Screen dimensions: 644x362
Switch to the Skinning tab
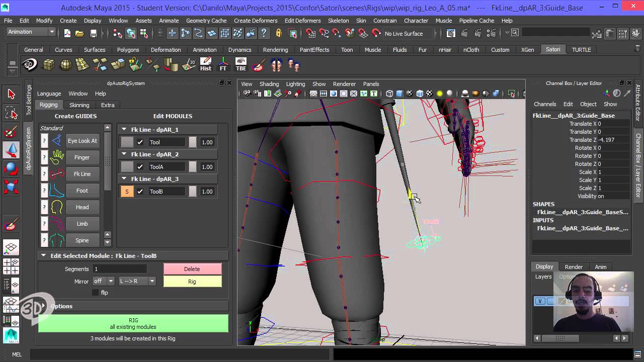(x=79, y=105)
